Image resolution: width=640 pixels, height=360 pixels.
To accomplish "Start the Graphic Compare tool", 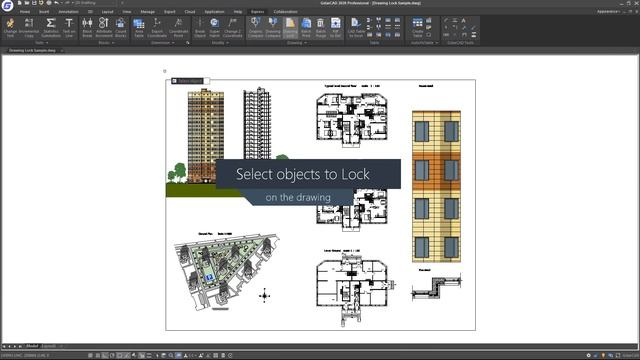I will [x=256, y=28].
